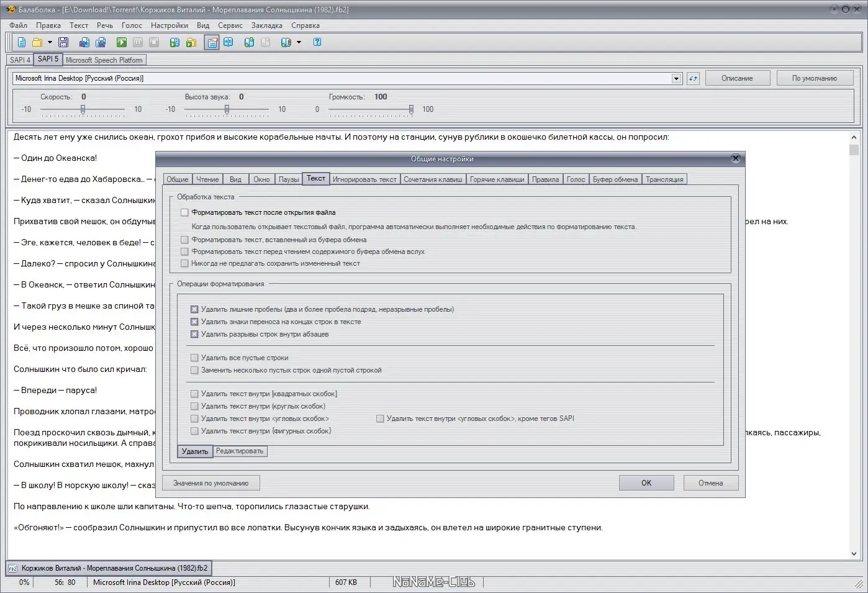Check Заменить несколько пустых строк одной пустой строкой

tap(194, 370)
